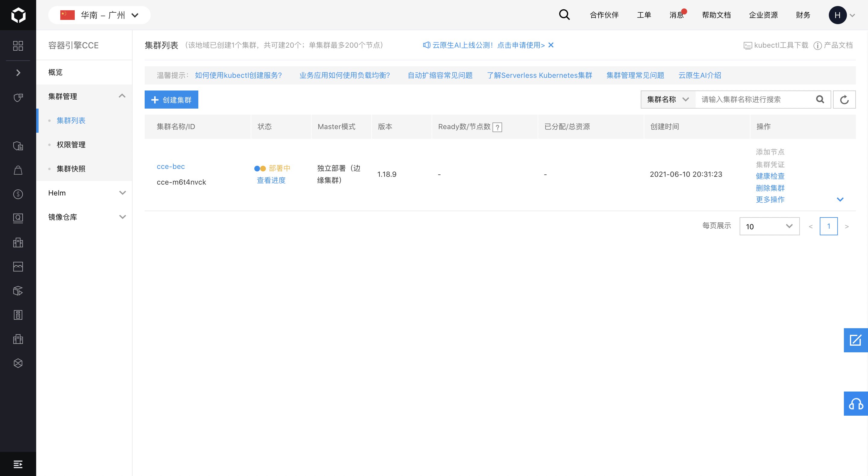Click 删除集群 for cce-bec
The height and width of the screenshot is (476, 868).
(770, 188)
